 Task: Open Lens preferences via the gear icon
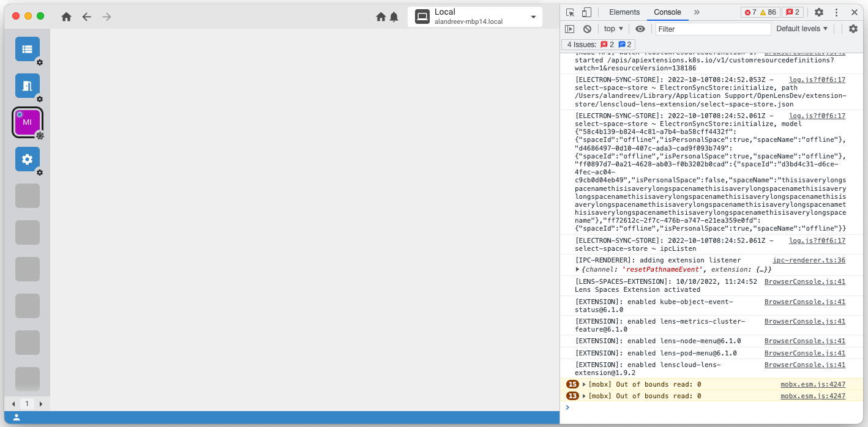pyautogui.click(x=27, y=158)
